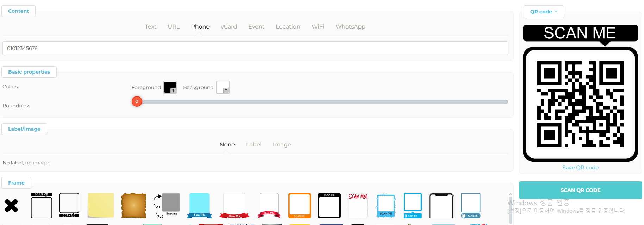
Task: Pick the thin blue frame with pill label
Action: click(x=471, y=206)
